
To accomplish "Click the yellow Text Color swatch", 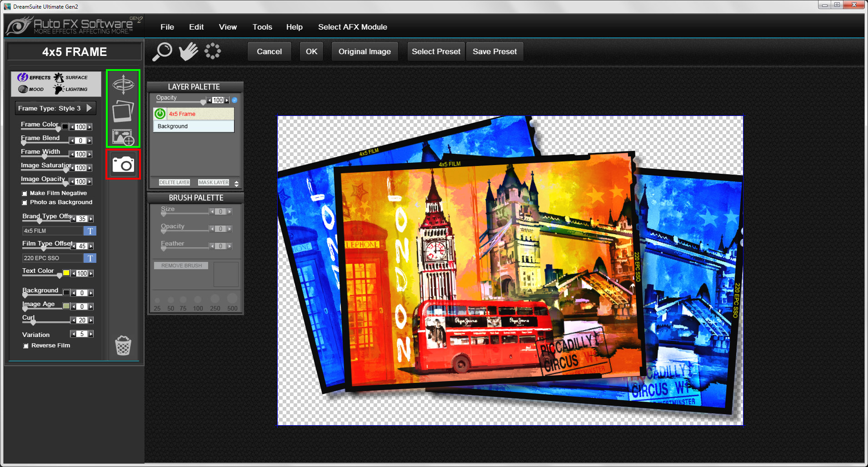I will 66,273.
